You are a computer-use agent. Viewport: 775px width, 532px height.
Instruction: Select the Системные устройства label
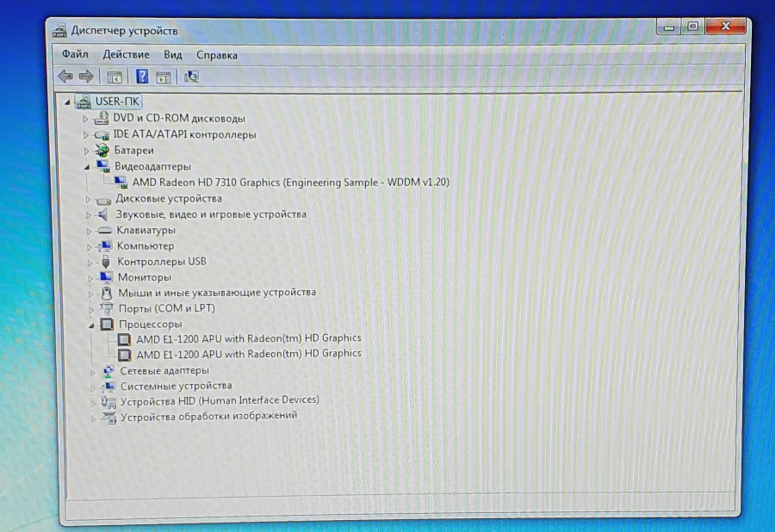click(x=176, y=386)
